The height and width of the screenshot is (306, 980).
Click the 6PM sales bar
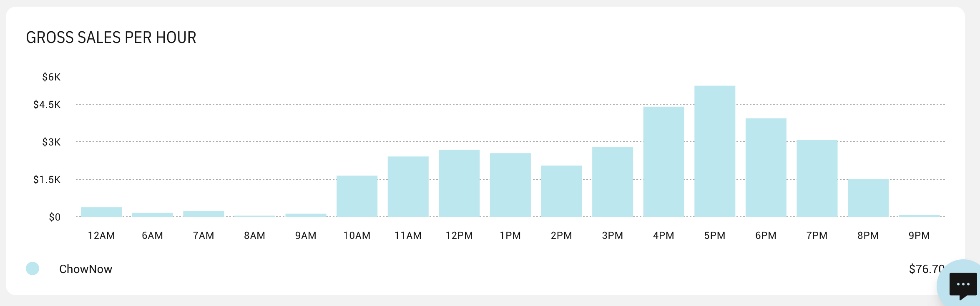click(766, 168)
